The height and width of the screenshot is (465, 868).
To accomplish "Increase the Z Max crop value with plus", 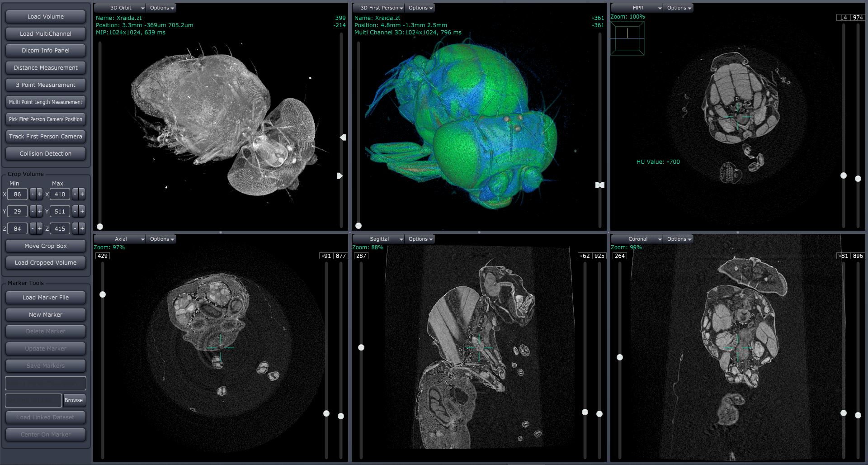I will 82,228.
